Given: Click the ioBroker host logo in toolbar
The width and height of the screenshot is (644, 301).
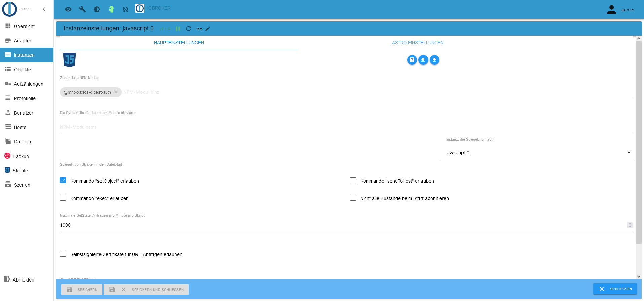Looking at the screenshot, I should pos(139,8).
